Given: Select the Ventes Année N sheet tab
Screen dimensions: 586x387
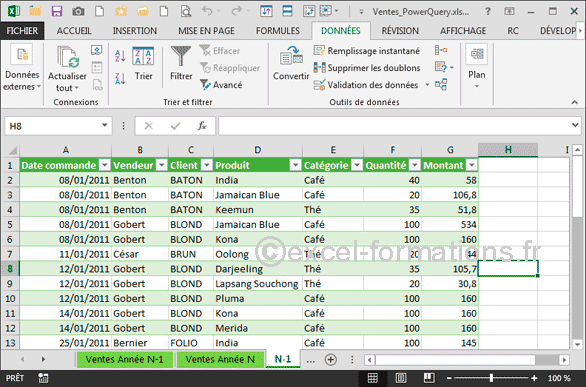Looking at the screenshot, I should [x=220, y=359].
